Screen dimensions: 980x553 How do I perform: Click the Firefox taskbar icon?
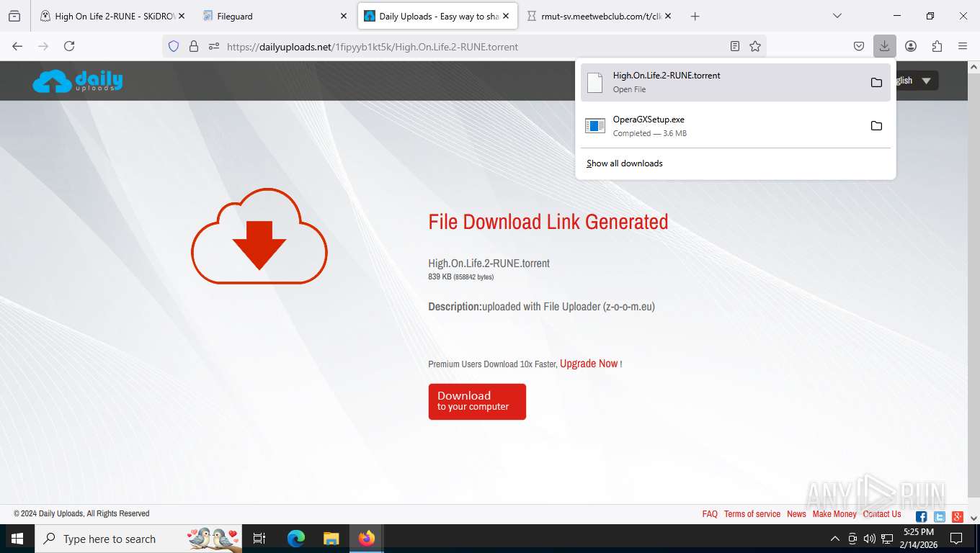pyautogui.click(x=367, y=539)
